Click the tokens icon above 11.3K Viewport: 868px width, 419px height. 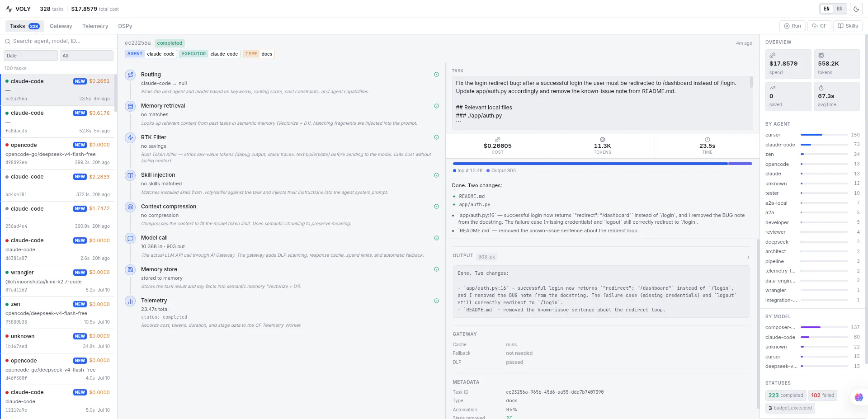[602, 140]
